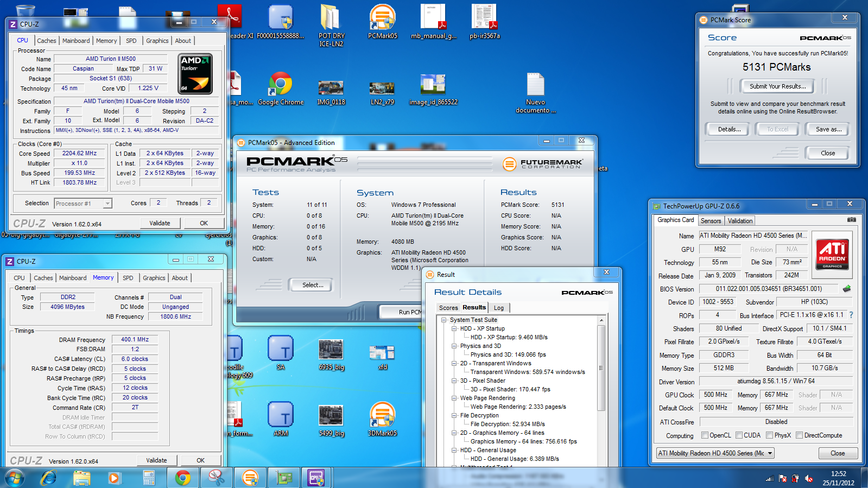Screen dimensions: 868x488
Task: Enable the CUDA checkbox in GPU-Z
Action: pos(739,435)
